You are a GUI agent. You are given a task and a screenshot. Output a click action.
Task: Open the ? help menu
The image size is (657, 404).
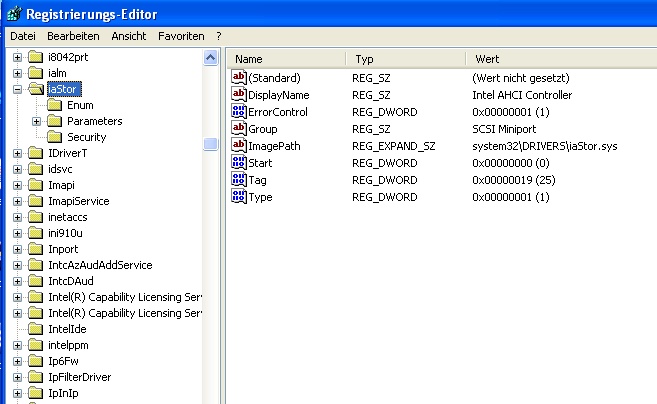tap(219, 36)
